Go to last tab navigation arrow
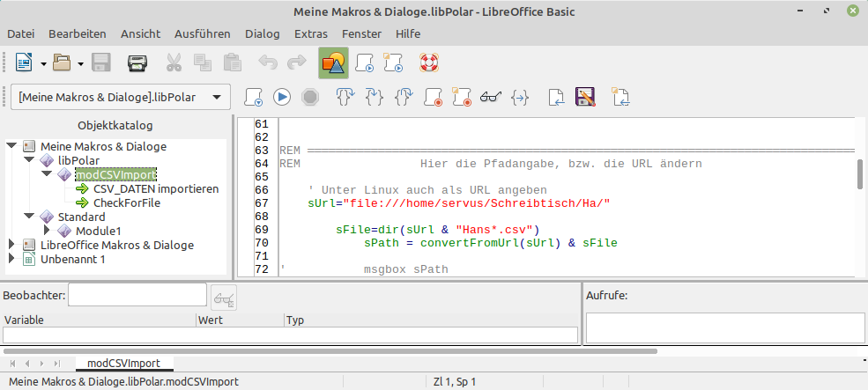This screenshot has height=390, width=868. pyautogui.click(x=56, y=364)
